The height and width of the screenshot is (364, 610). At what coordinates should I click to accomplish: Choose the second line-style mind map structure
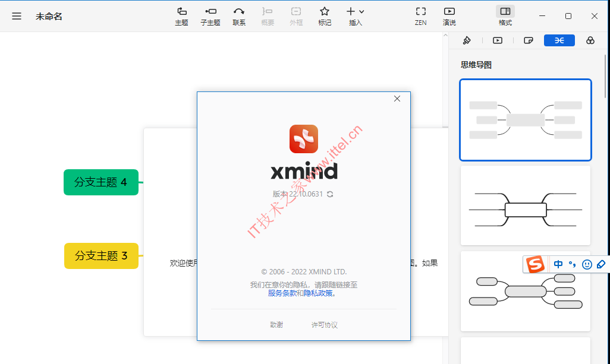pyautogui.click(x=526, y=205)
